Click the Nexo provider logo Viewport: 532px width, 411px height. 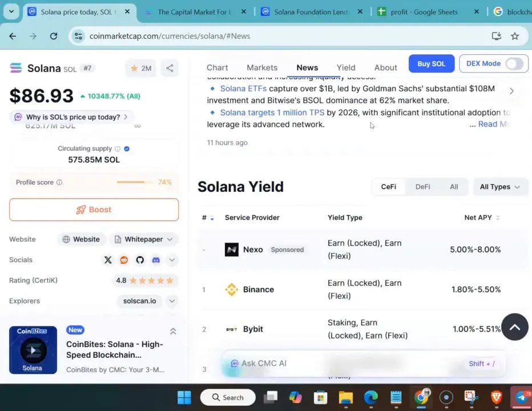coord(232,249)
